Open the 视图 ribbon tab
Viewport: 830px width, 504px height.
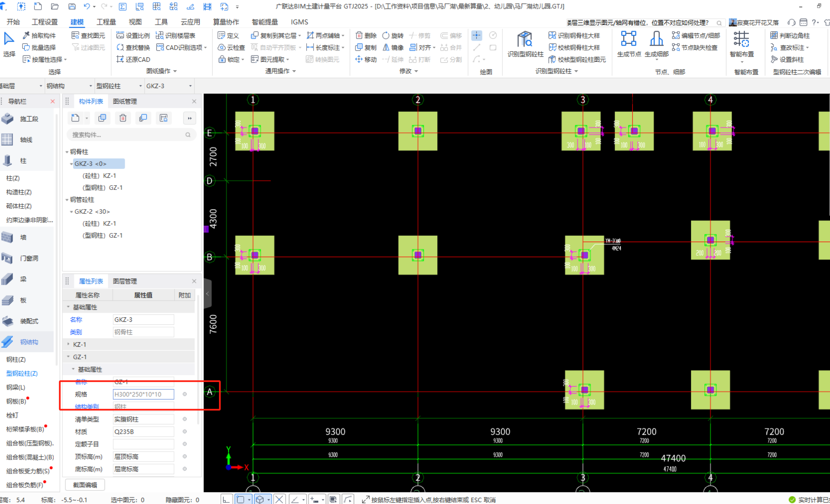(x=135, y=22)
